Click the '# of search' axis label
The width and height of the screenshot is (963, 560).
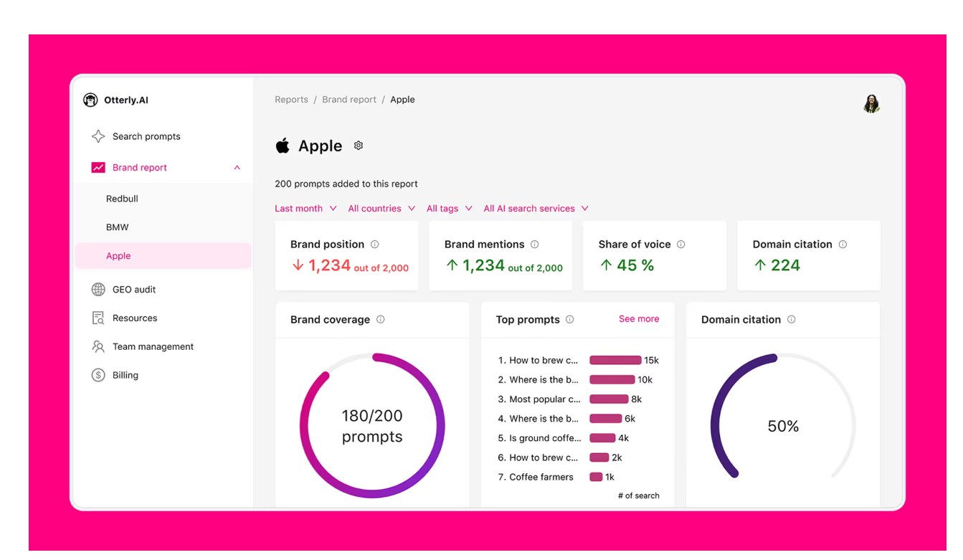(x=638, y=495)
